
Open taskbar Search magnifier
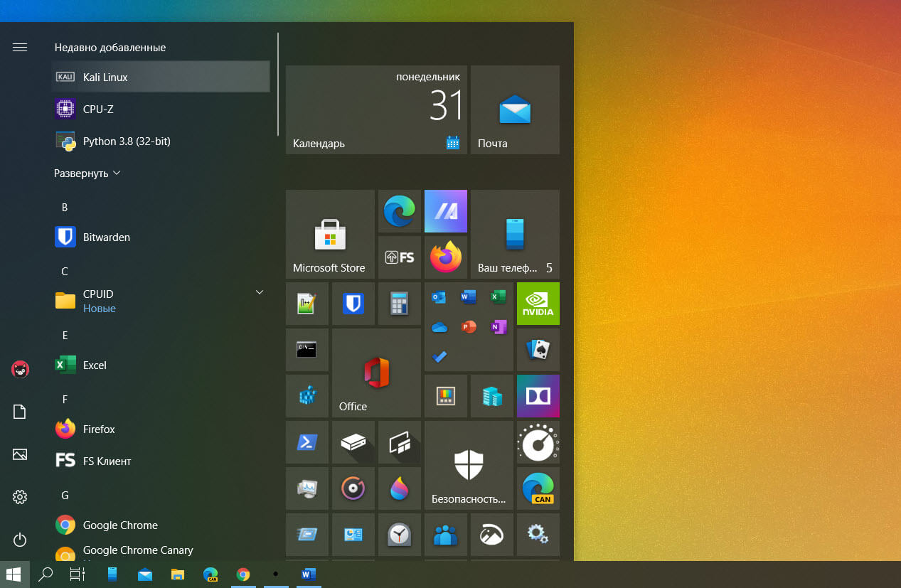tap(46, 574)
